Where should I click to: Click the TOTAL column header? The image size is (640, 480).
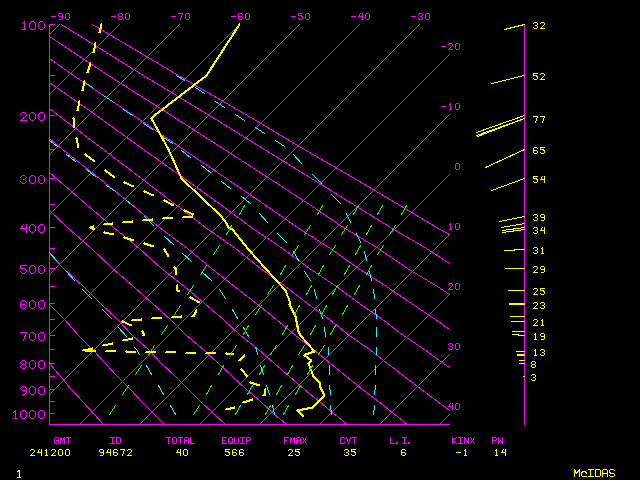181,440
